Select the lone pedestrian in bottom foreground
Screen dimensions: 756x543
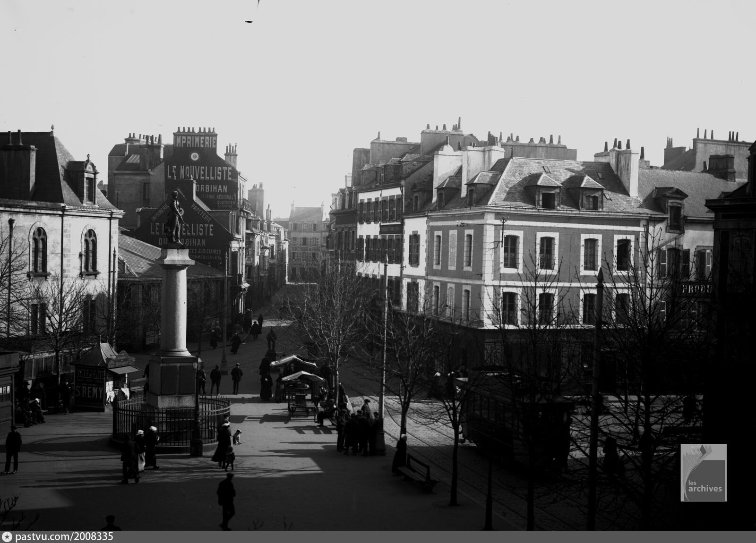(226, 500)
